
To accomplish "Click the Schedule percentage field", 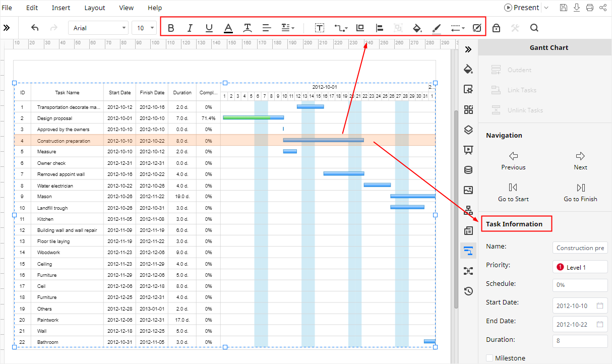I will coord(580,285).
